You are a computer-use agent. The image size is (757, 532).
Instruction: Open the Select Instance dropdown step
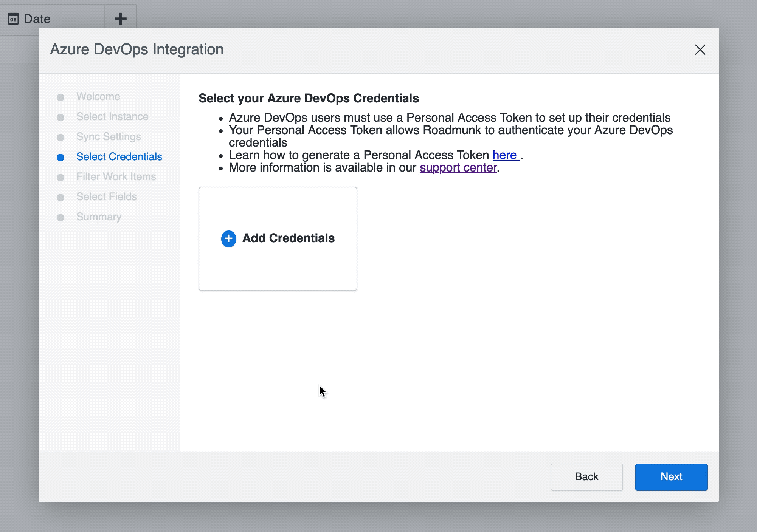point(112,116)
